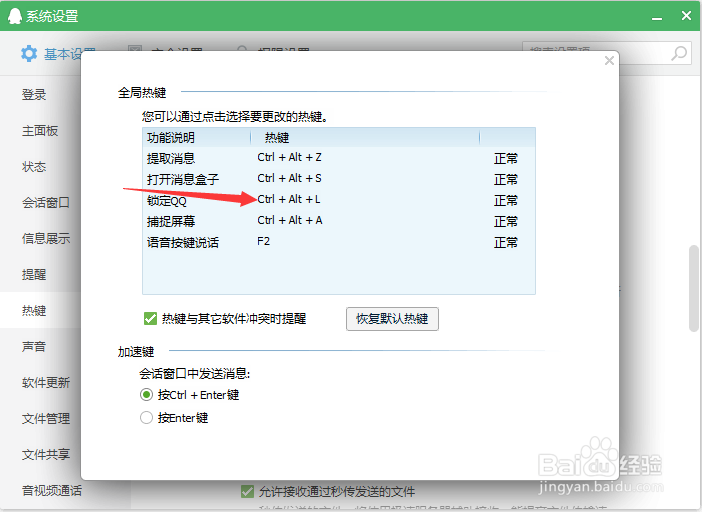Select 按Enter键 radio option
Image resolution: width=702 pixels, height=512 pixels.
(x=146, y=418)
